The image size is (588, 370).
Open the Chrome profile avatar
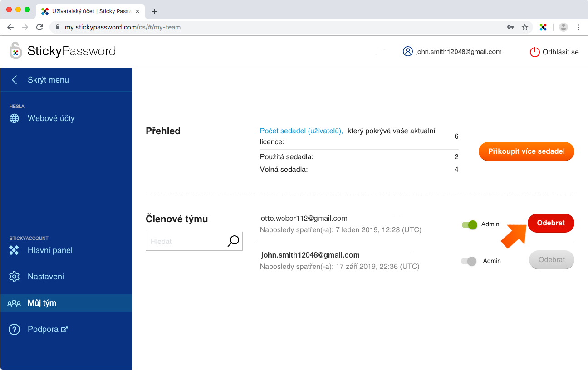[x=563, y=27]
